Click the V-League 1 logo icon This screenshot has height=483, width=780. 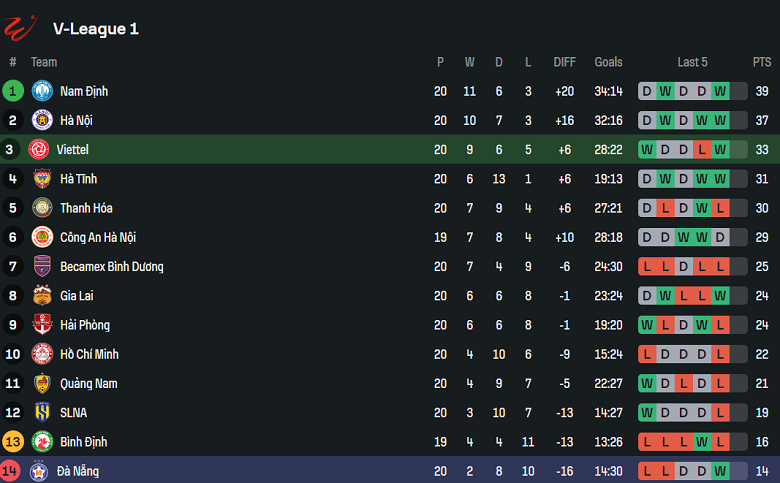[20, 28]
